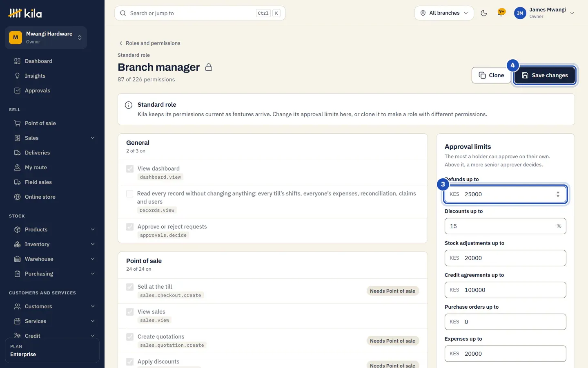Open the All branches dropdown
588x368 pixels.
(444, 13)
